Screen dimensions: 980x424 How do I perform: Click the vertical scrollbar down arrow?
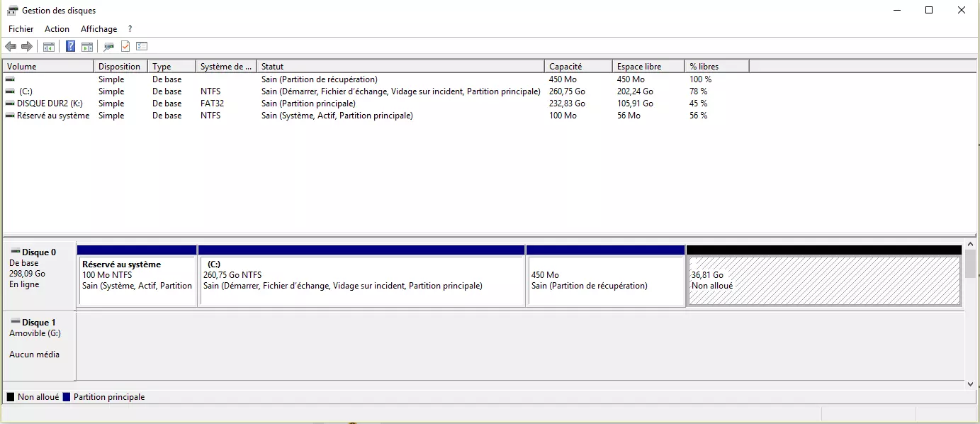(x=970, y=384)
